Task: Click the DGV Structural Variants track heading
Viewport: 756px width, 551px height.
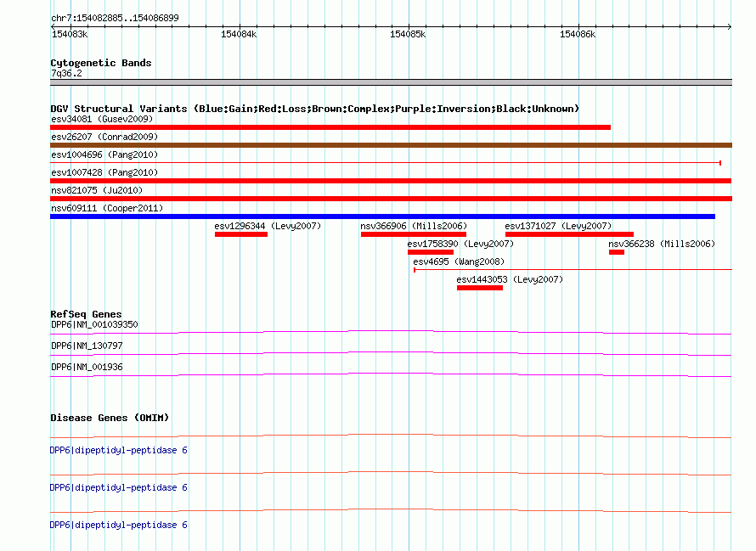Action: 315,109
